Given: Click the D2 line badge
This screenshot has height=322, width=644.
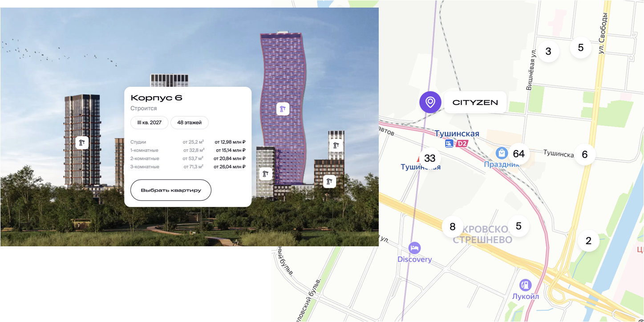Looking at the screenshot, I should click(x=462, y=143).
